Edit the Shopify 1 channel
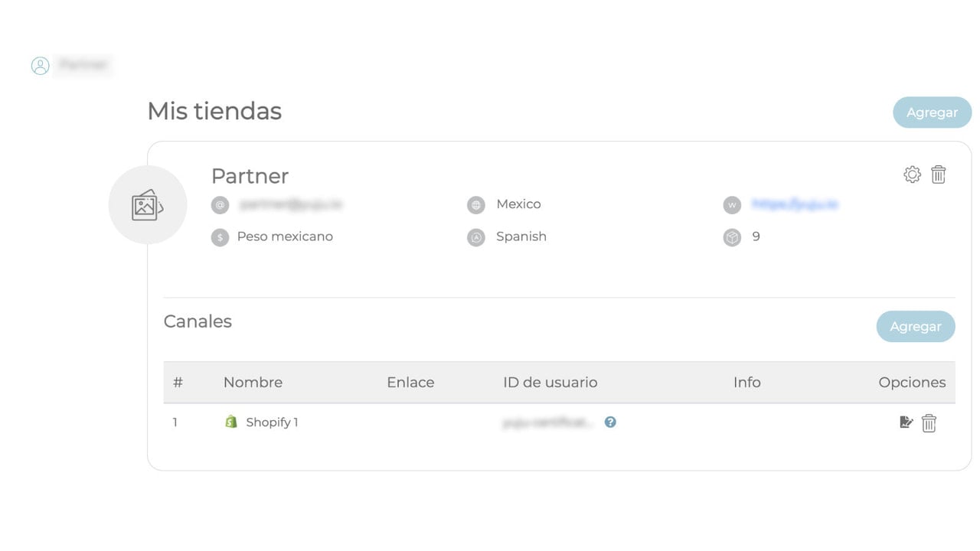The height and width of the screenshot is (551, 980). point(906,422)
